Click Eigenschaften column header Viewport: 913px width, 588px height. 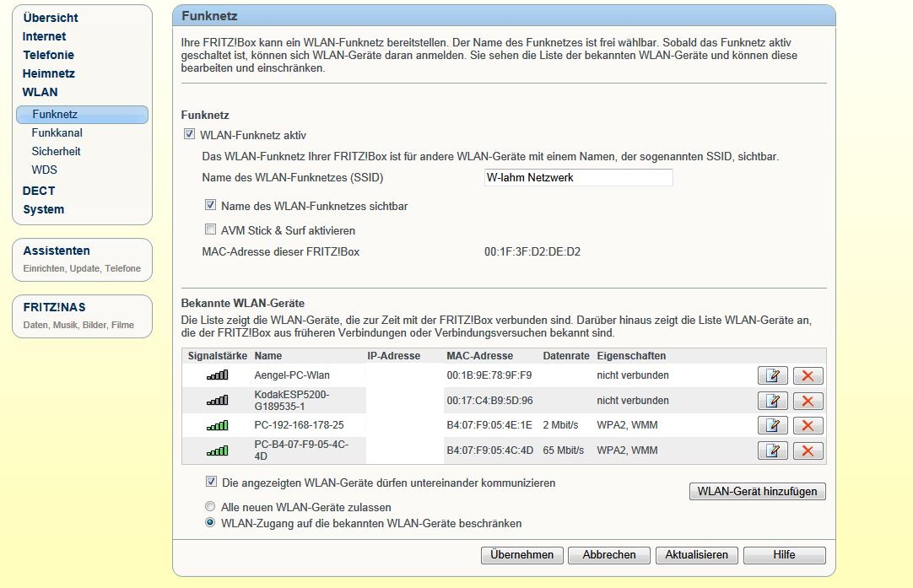click(631, 356)
